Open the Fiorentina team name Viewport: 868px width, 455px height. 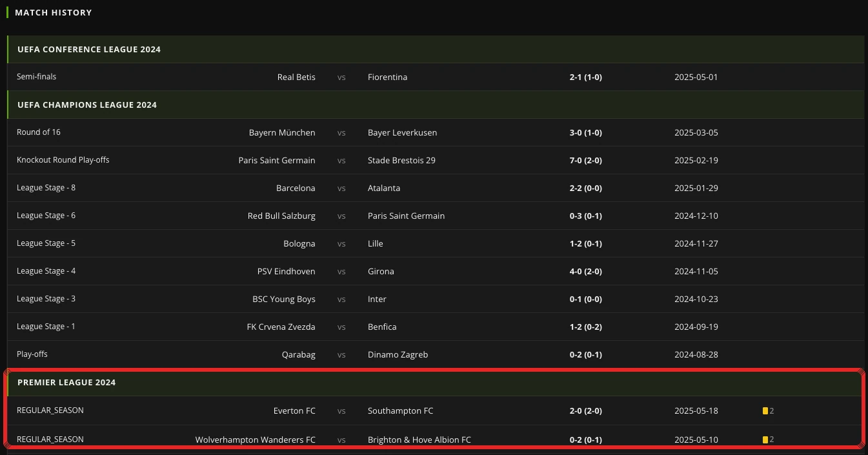pos(387,77)
